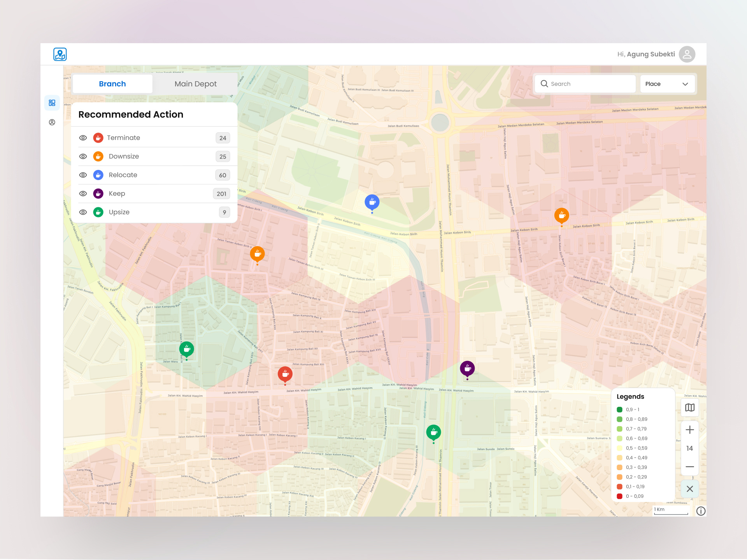747x560 pixels.
Task: Zoom out with the minus button
Action: click(689, 467)
